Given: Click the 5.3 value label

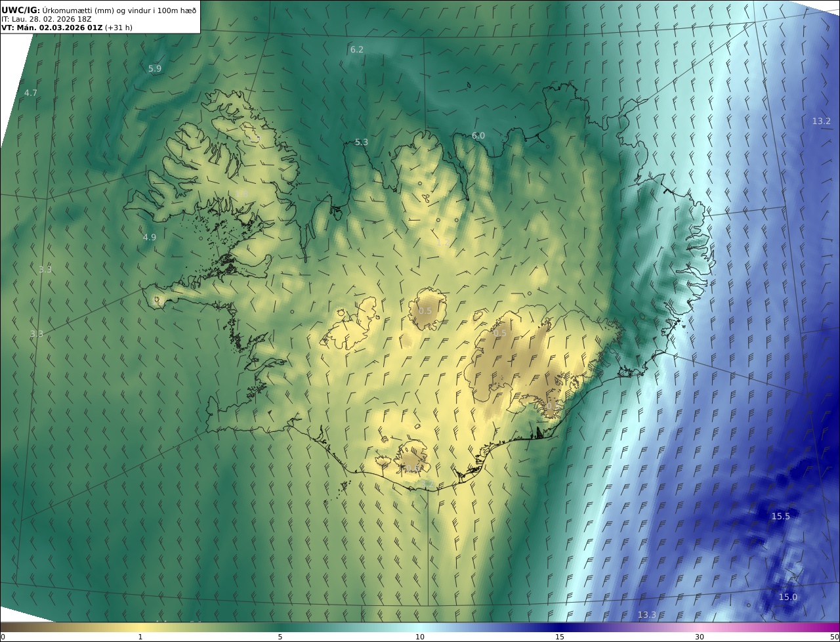Looking at the screenshot, I should point(362,142).
